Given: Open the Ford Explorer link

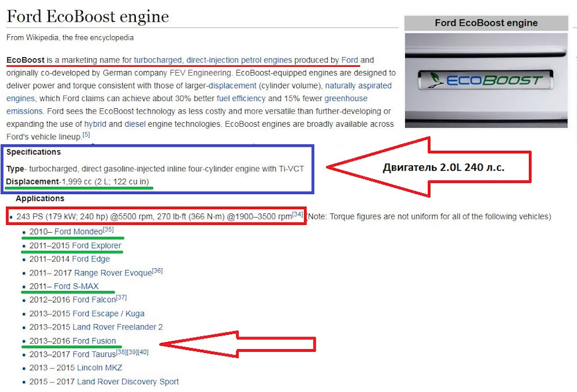Looking at the screenshot, I should (x=96, y=245).
